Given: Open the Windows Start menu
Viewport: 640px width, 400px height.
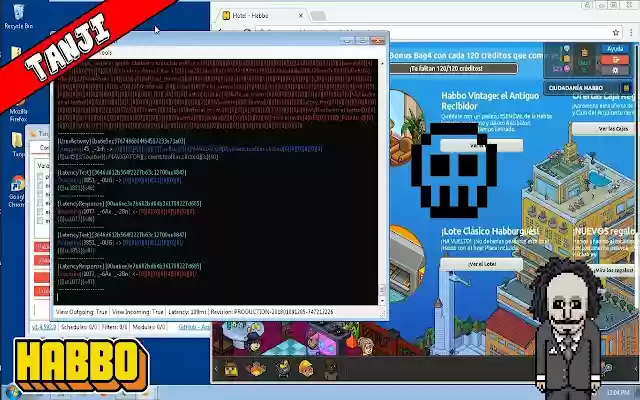Looking at the screenshot, I should 12,392.
